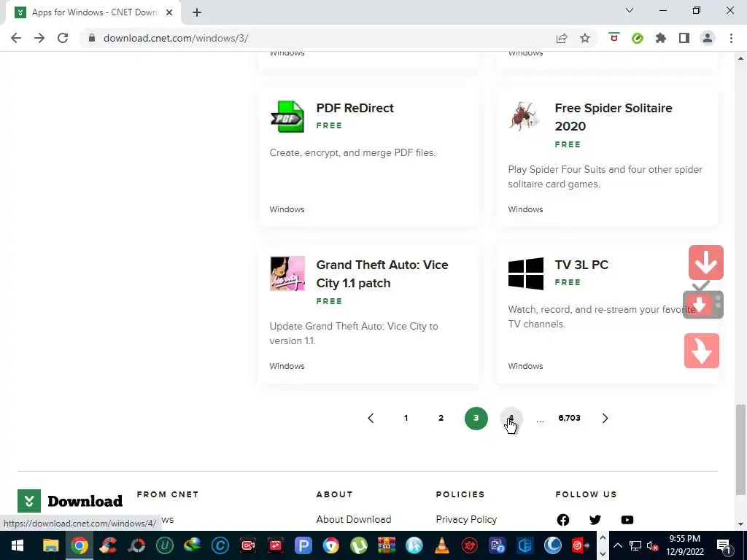Open uTorrent from taskbar
747x560 pixels.
point(359,545)
